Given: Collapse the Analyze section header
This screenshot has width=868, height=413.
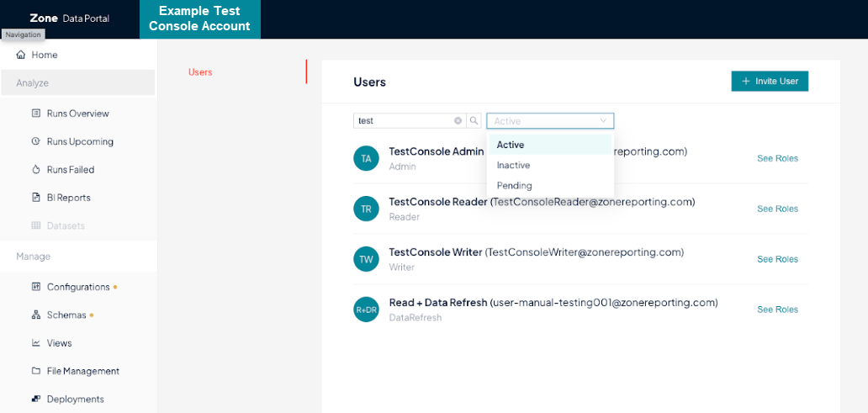Looking at the screenshot, I should click(x=77, y=82).
